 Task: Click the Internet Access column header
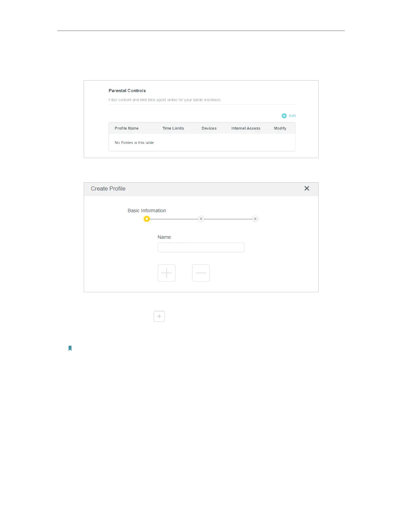point(246,128)
